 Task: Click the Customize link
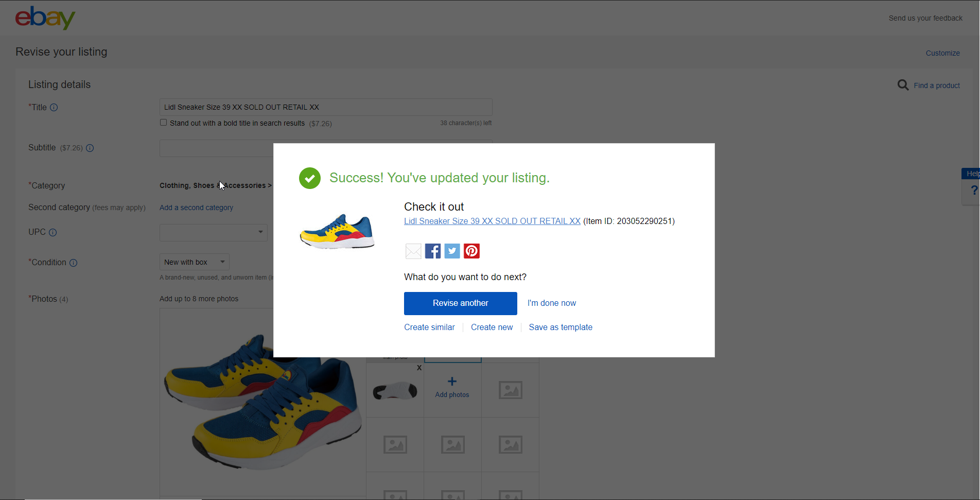click(x=943, y=53)
